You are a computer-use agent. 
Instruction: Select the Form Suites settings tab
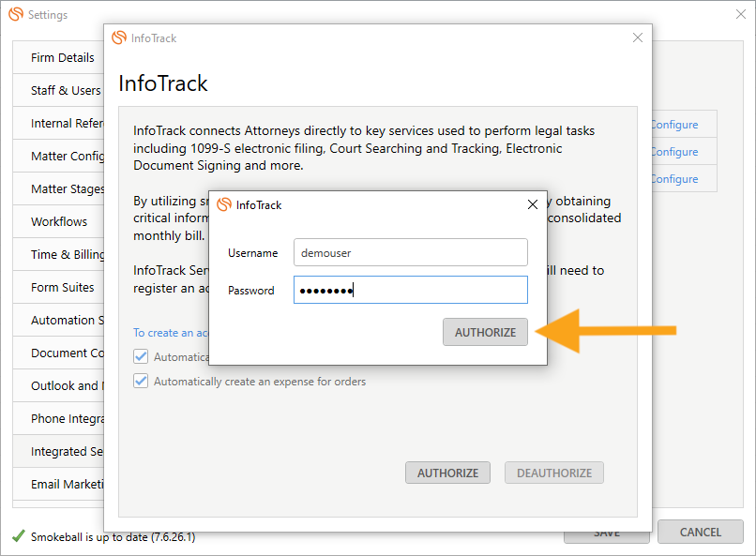point(62,287)
